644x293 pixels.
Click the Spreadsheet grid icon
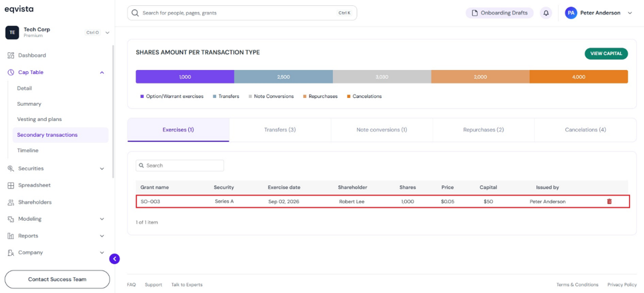click(x=11, y=185)
